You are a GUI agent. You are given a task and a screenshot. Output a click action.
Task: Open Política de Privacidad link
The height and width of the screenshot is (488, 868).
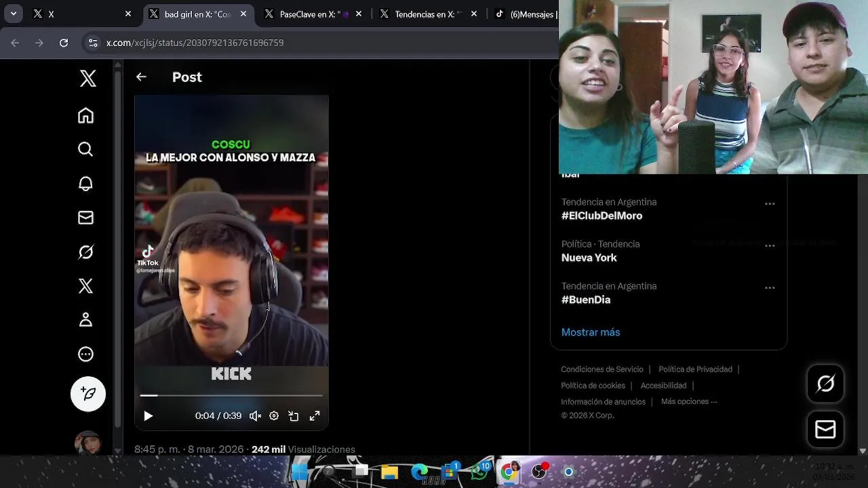tap(695, 369)
